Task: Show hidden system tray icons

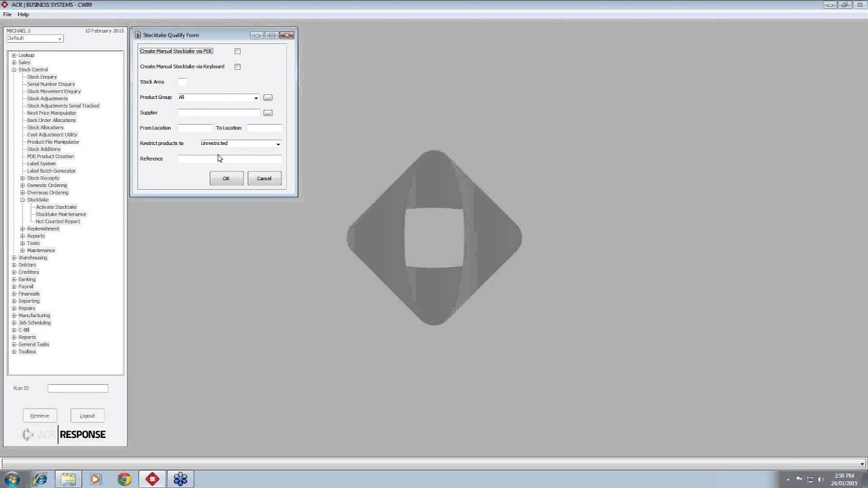Action: click(x=789, y=479)
